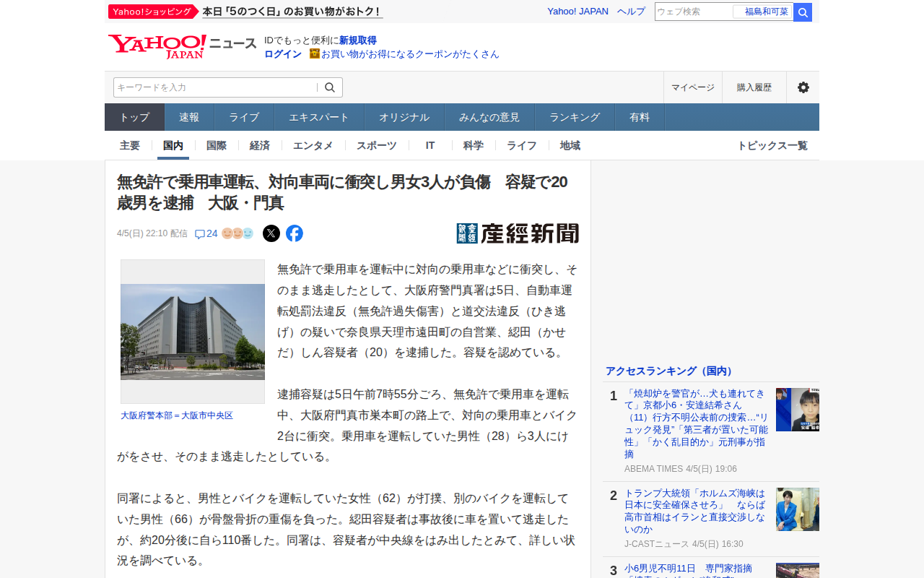The height and width of the screenshot is (578, 924).
Task: Select the 国内 category
Action: (x=173, y=145)
